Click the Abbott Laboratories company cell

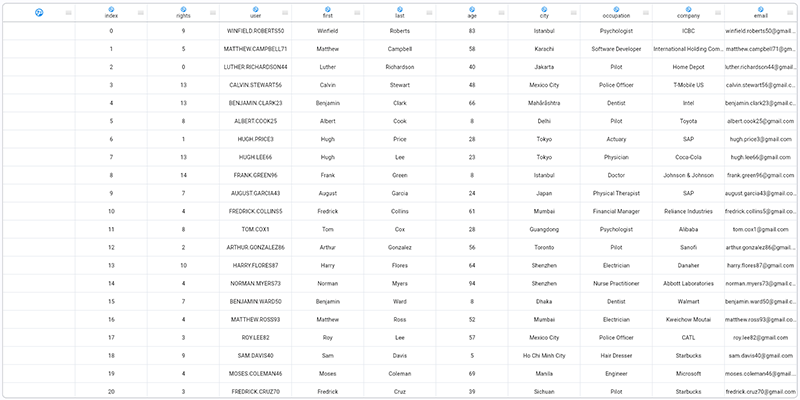(x=688, y=283)
